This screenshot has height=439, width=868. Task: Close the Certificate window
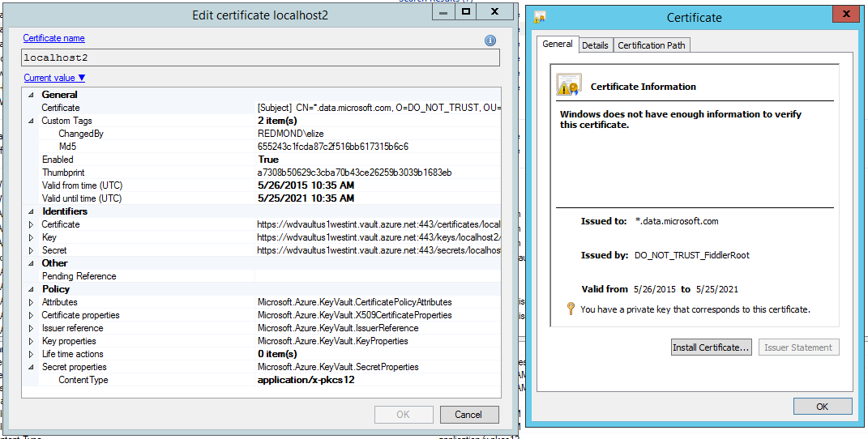(847, 15)
